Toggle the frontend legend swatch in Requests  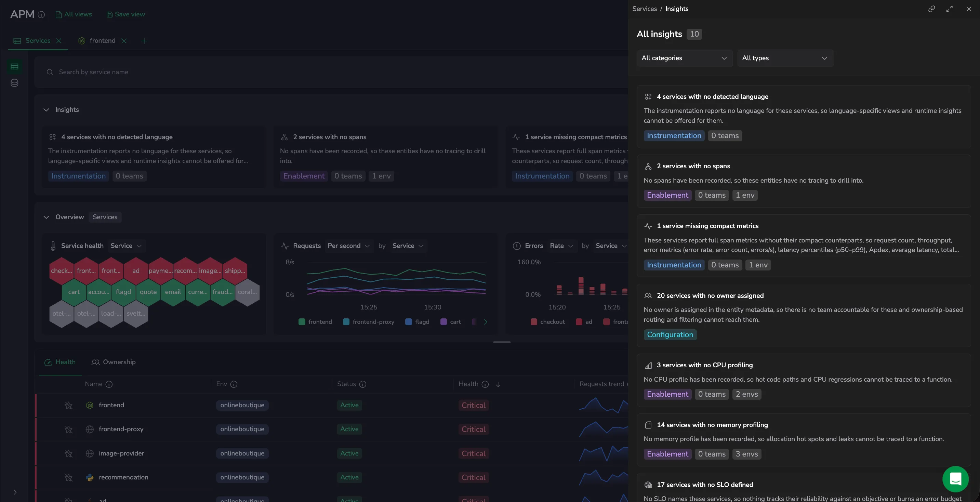[302, 322]
